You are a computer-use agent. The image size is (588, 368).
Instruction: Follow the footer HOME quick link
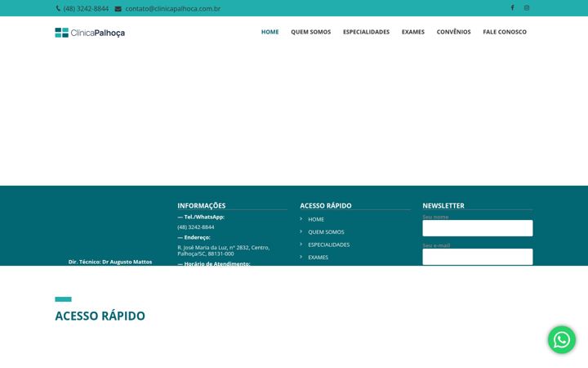[x=316, y=219]
